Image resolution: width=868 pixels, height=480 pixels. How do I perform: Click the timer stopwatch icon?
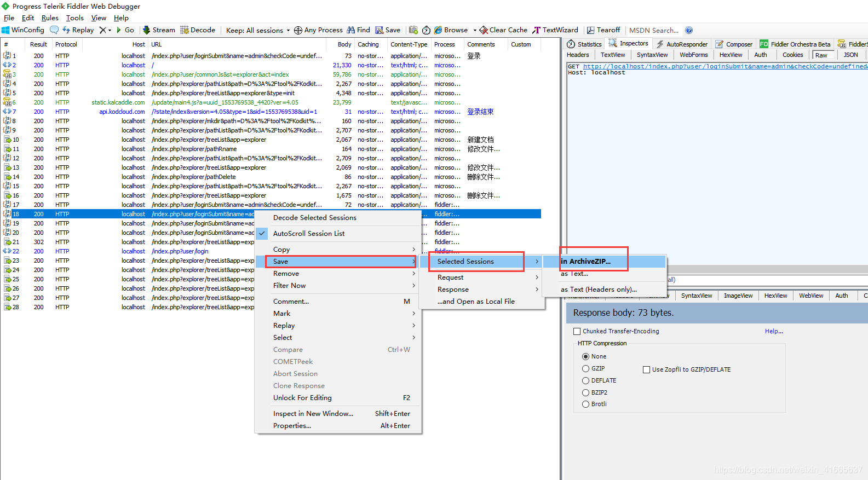(426, 30)
